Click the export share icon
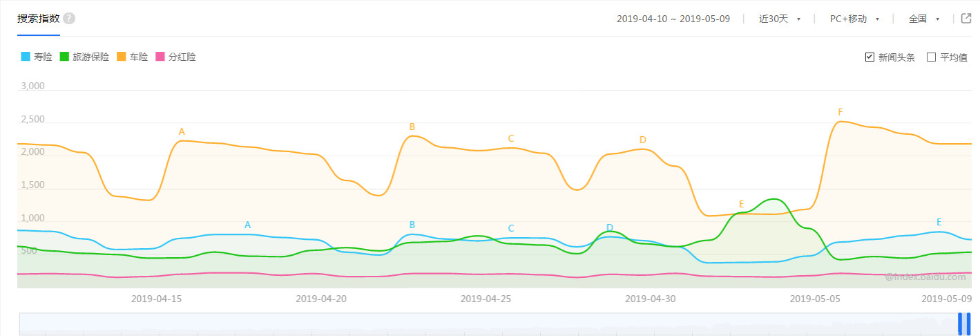The width and height of the screenshot is (980, 336). pos(966,19)
